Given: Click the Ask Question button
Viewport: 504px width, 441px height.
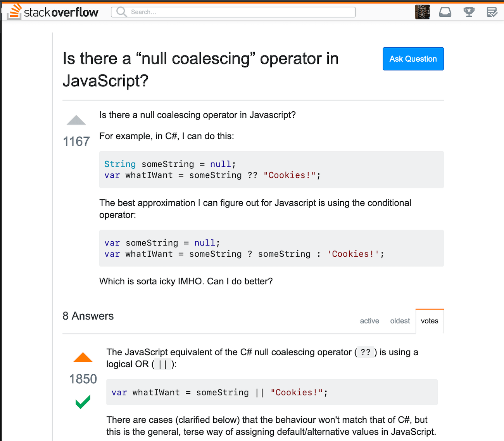Looking at the screenshot, I should point(413,59).
